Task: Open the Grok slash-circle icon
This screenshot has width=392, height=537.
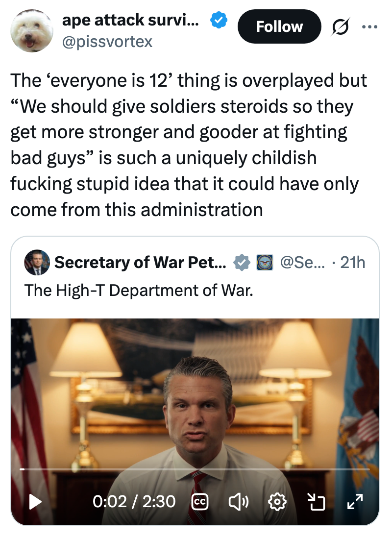Action: tap(339, 27)
